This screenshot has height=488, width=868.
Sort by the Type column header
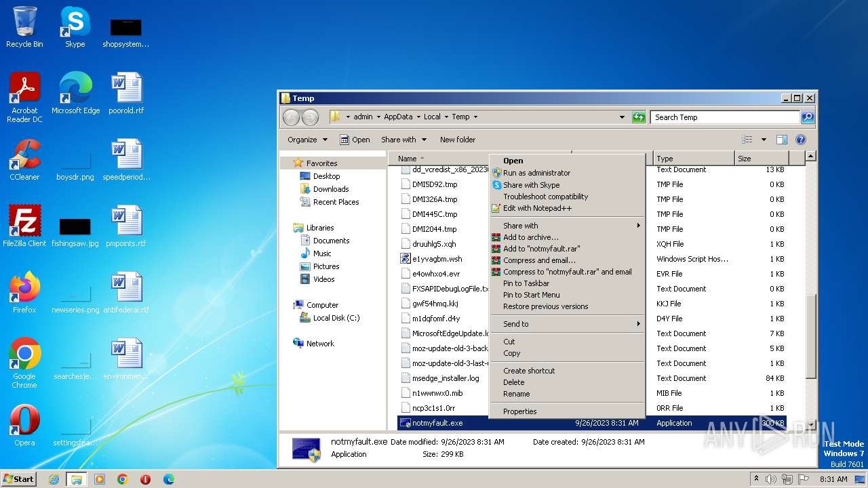694,159
